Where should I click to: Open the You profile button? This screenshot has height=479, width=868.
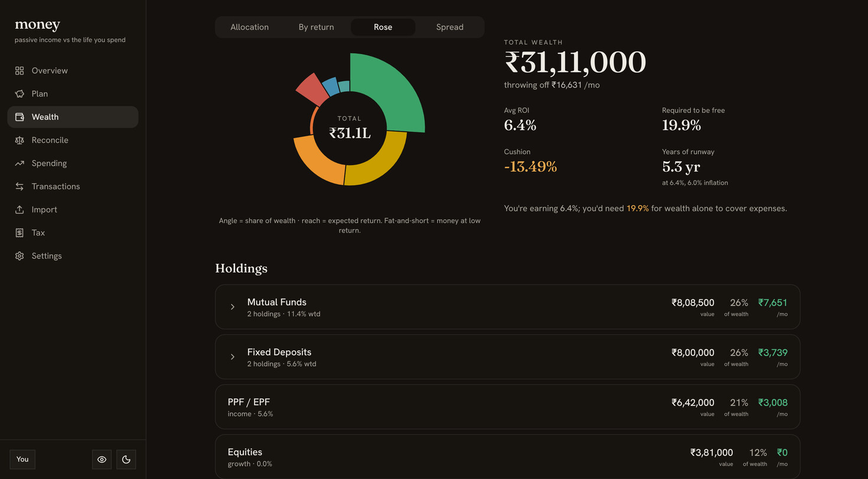[22, 460]
